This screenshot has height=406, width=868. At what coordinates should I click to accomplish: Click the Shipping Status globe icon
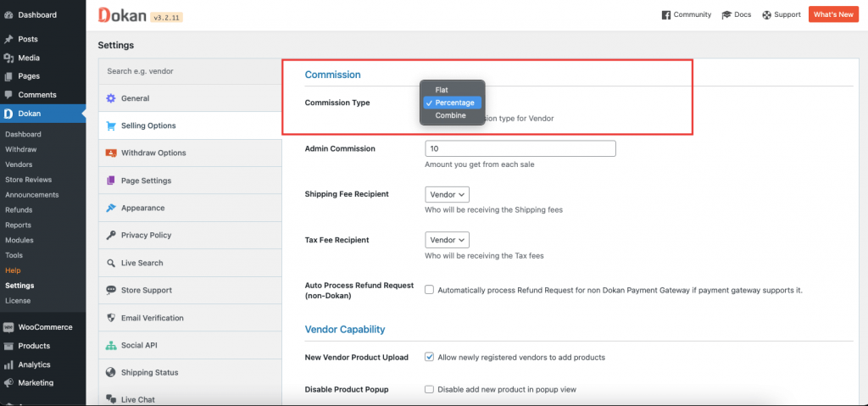111,373
